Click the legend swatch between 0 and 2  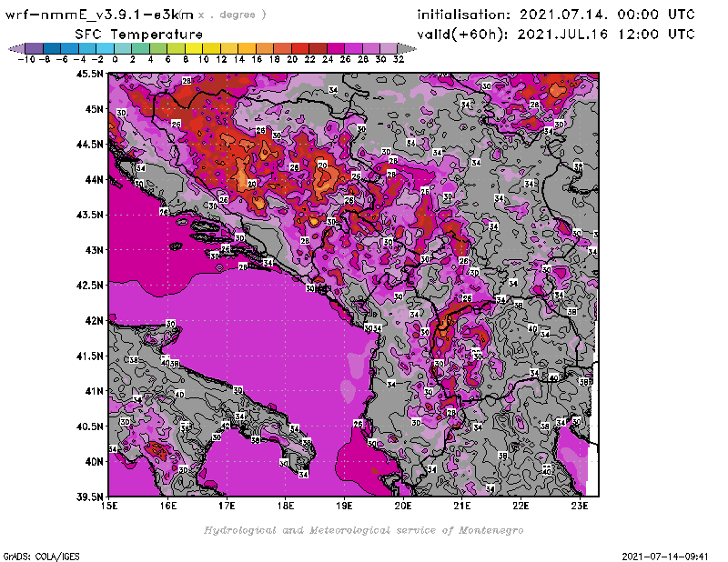coord(123,48)
